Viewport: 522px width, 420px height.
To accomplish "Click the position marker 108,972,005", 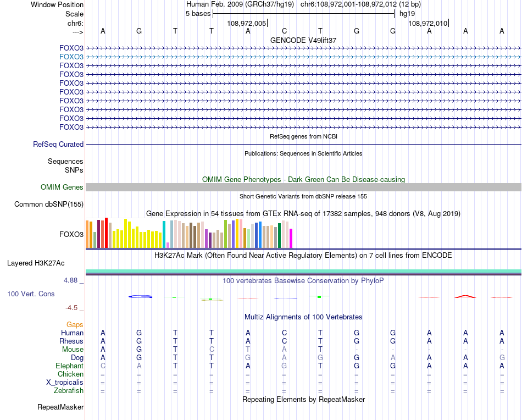I will (247, 23).
